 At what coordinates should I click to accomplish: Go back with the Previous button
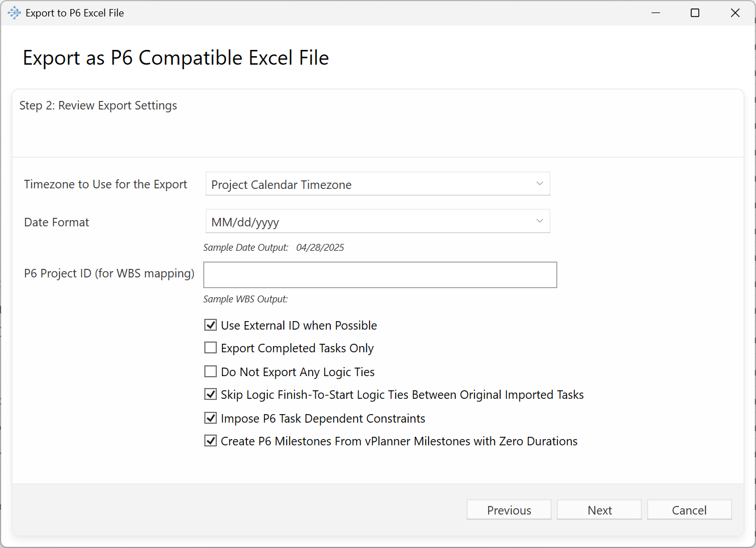coord(509,510)
